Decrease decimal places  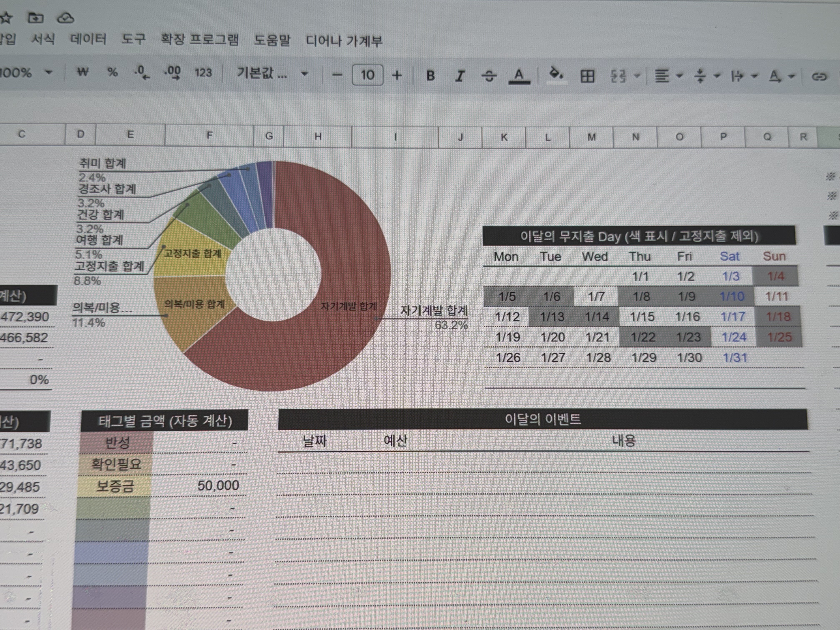(142, 72)
